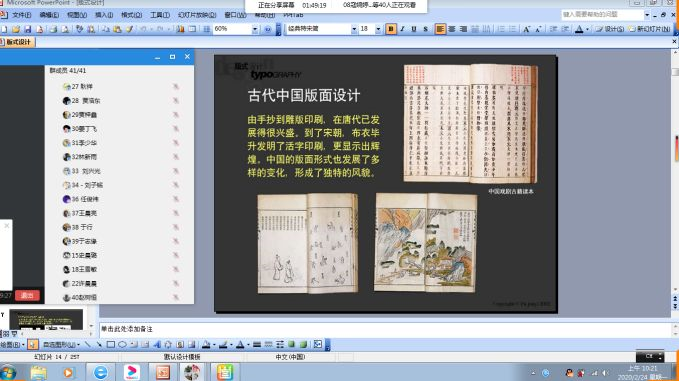Open the 60% zoom dropdown

(255, 29)
